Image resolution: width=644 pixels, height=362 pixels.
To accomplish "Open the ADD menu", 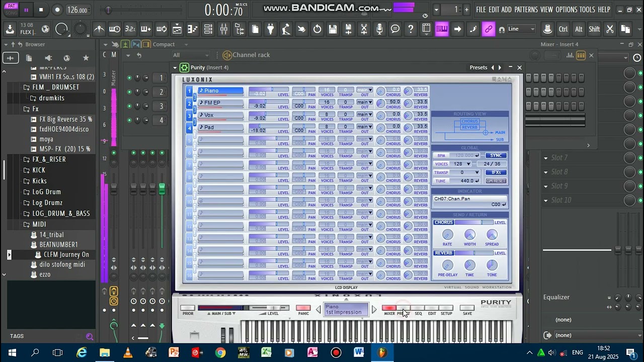I will pos(506,10).
